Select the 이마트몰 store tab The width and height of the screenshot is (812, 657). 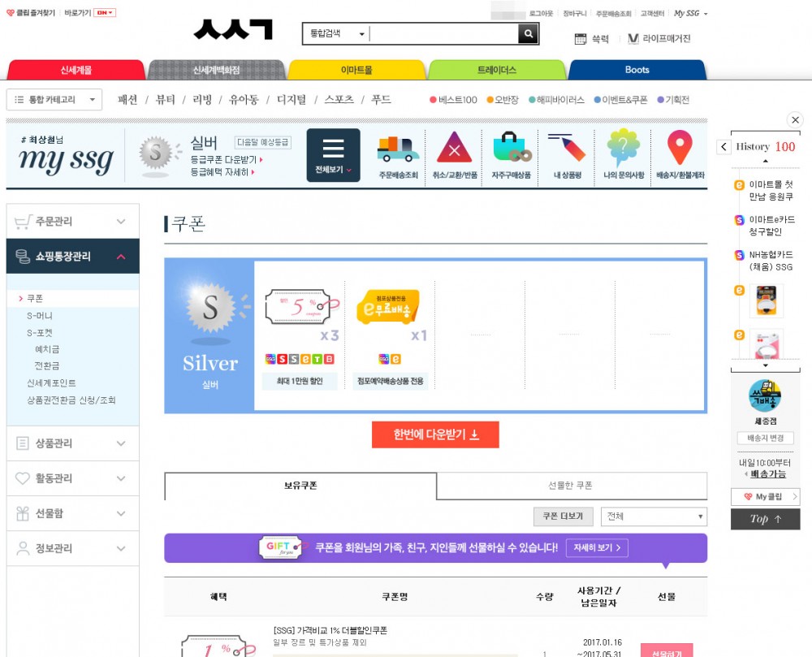point(356,70)
